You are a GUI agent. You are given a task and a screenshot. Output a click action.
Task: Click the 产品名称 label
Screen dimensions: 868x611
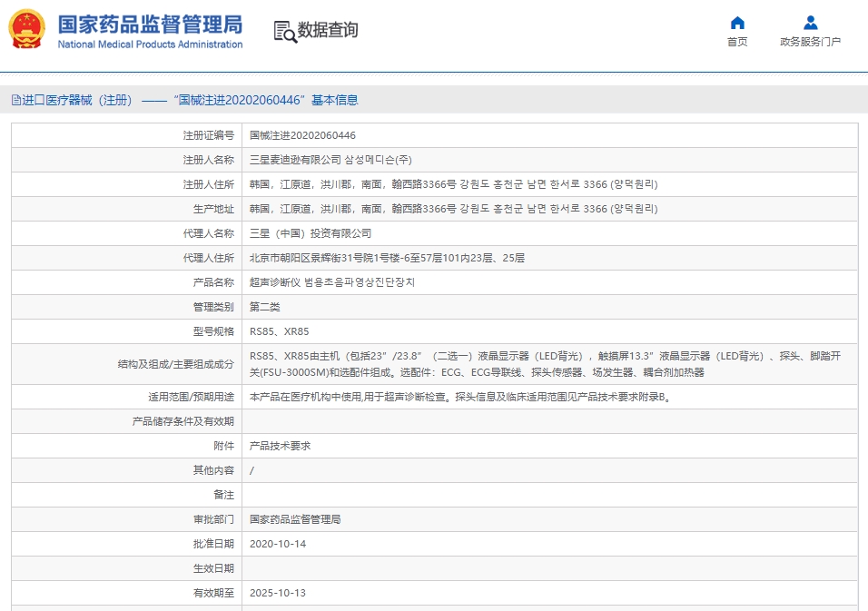tap(213, 282)
